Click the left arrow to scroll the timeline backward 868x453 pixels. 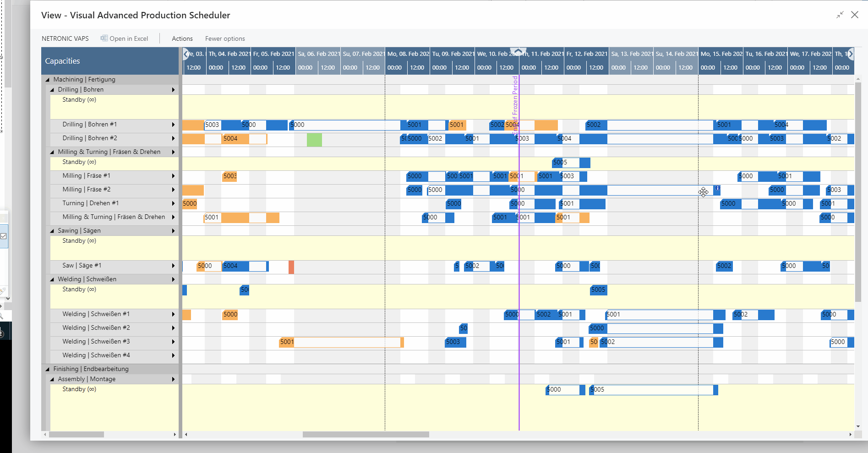(x=186, y=54)
